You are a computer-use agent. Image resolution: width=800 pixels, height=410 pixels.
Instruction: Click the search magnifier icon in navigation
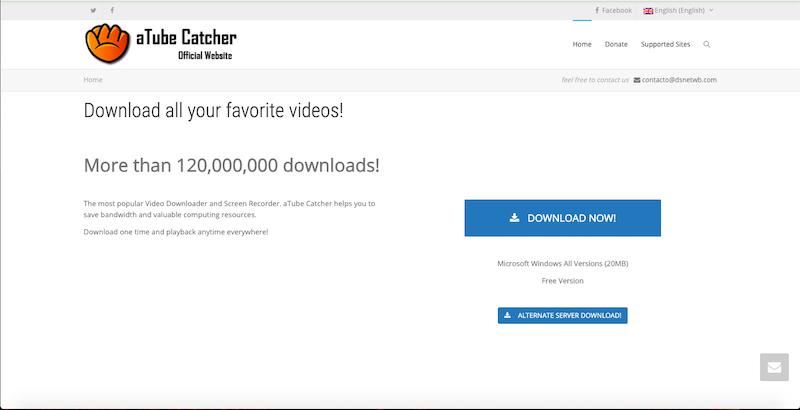(x=707, y=44)
